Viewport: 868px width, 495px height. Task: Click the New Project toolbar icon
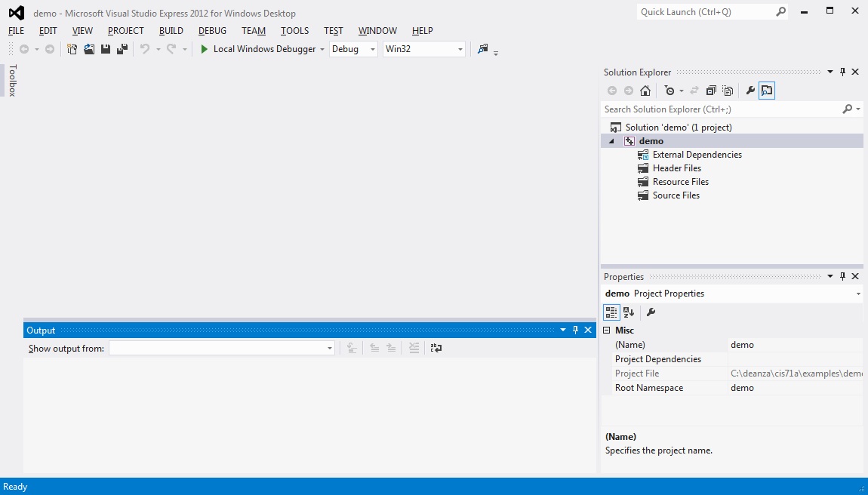[x=72, y=49]
